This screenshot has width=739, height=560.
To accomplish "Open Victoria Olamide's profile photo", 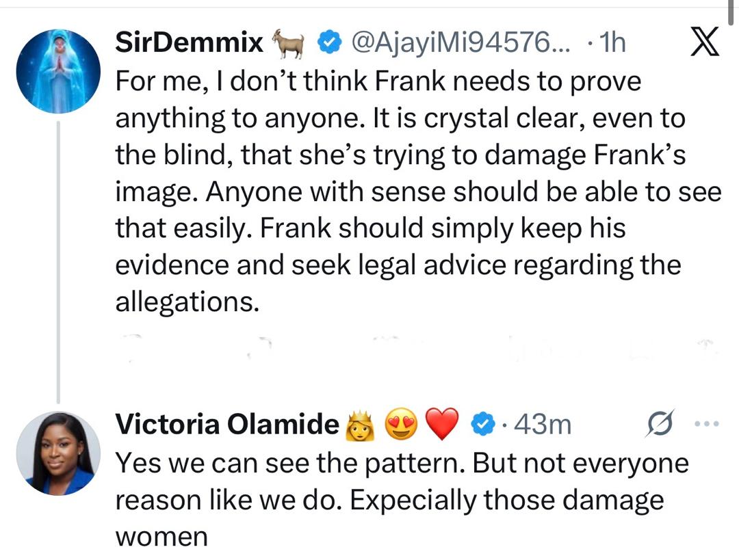I will (x=58, y=453).
